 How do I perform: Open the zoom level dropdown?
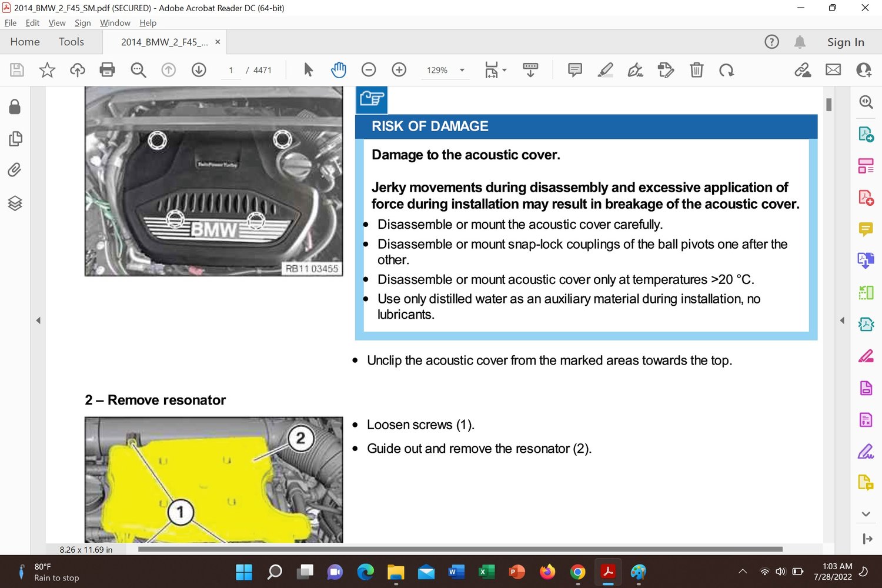coord(462,70)
